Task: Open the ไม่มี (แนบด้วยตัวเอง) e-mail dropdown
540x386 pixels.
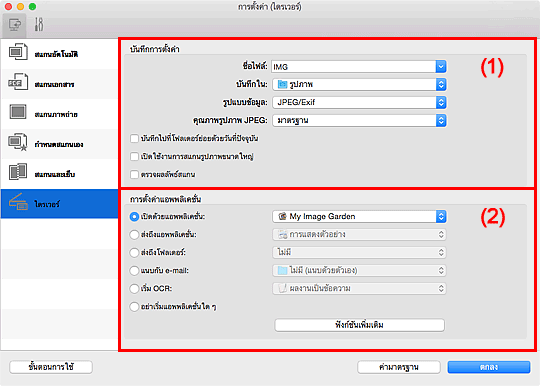Action: click(359, 270)
